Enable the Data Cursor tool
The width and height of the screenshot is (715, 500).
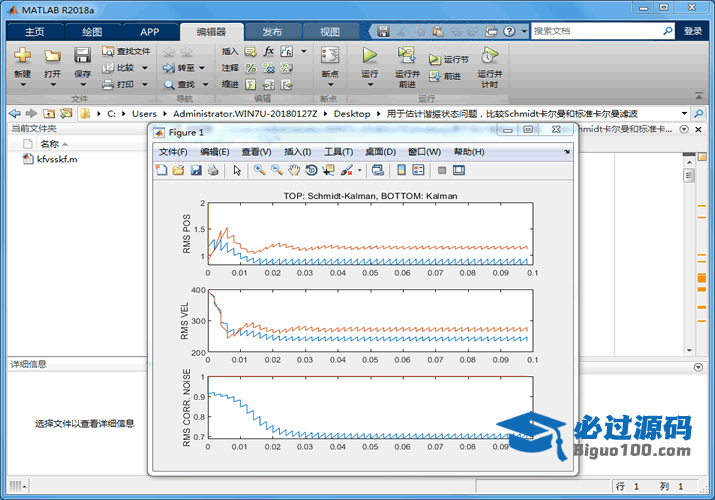click(x=329, y=170)
